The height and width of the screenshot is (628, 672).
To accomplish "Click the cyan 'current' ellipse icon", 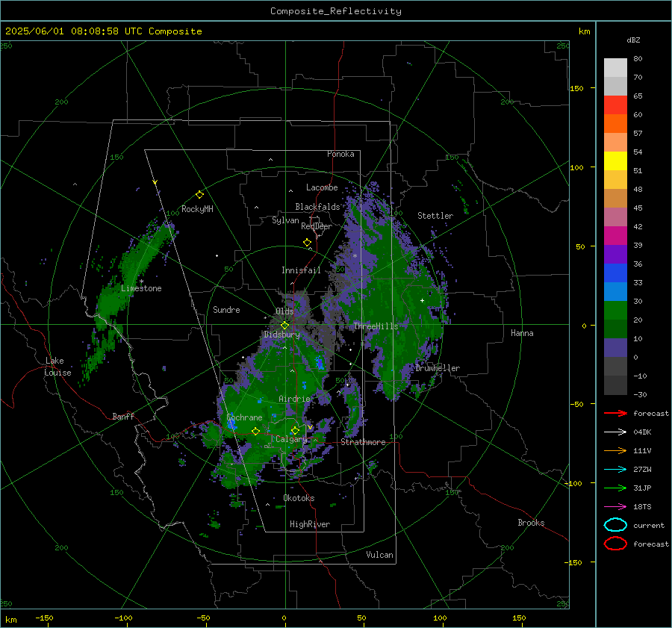I will point(615,525).
